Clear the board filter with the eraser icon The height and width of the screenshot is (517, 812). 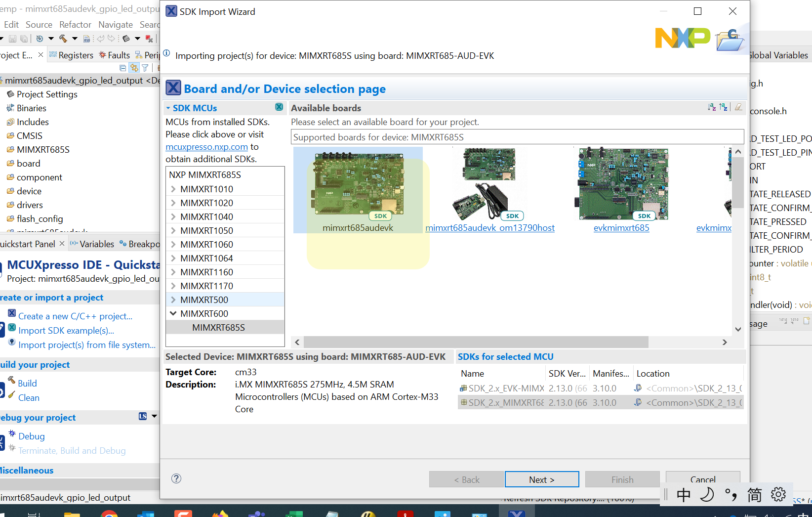click(x=738, y=107)
